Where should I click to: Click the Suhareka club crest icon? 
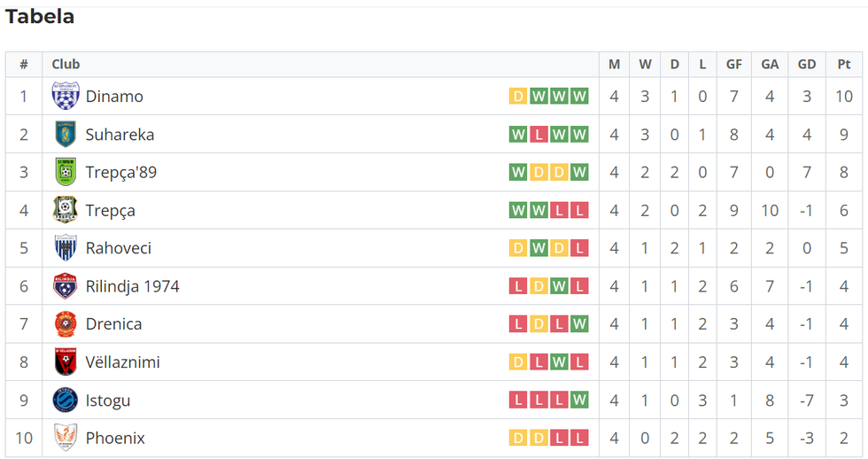tap(66, 134)
